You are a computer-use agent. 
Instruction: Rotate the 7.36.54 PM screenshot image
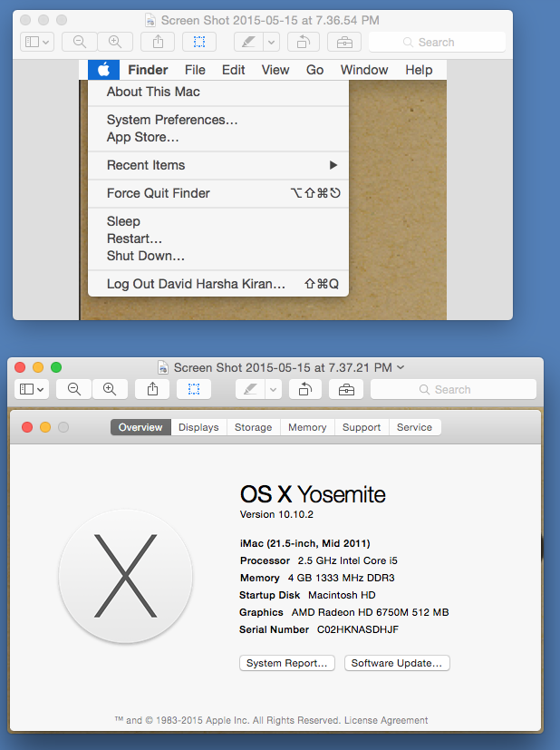click(x=303, y=42)
